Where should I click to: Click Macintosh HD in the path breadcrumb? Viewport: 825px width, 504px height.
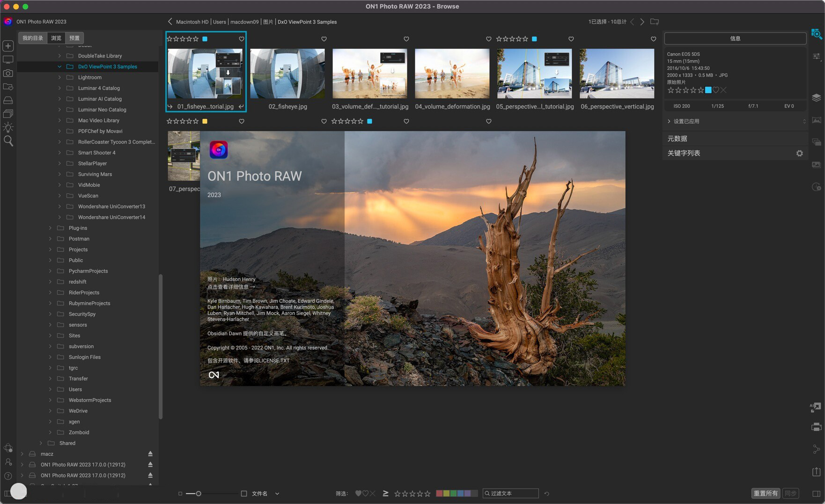(192, 22)
